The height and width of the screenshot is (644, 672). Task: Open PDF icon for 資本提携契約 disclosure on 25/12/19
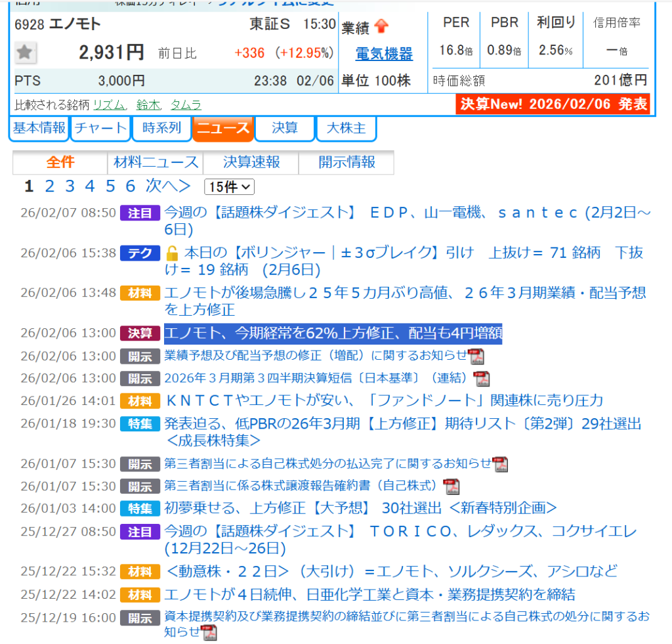coord(209,633)
